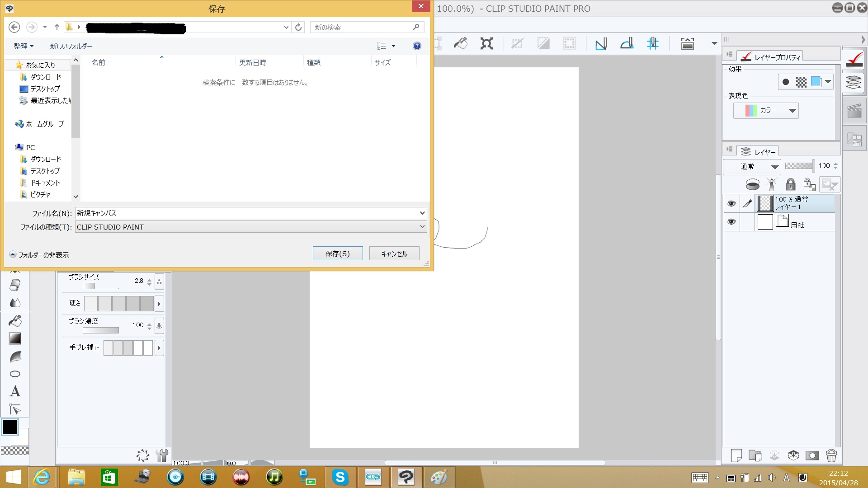Click the キャンセル button
This screenshot has height=488, width=868.
tap(394, 253)
